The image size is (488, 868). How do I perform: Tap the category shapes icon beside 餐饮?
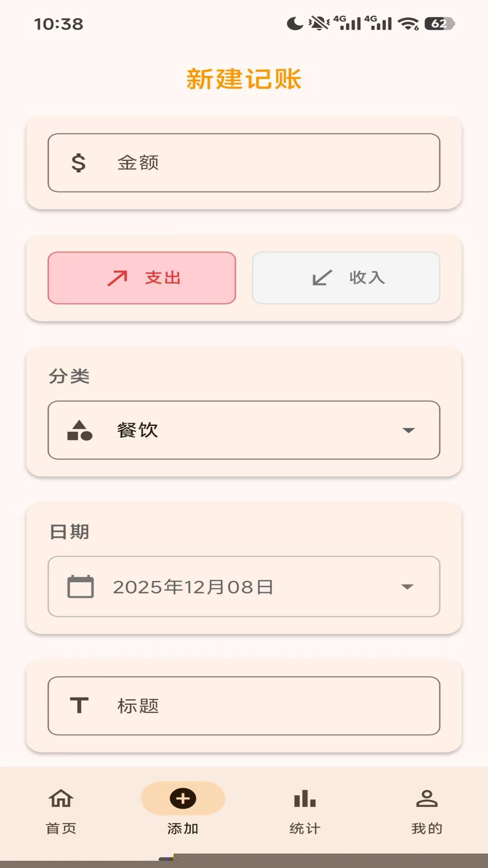80,430
